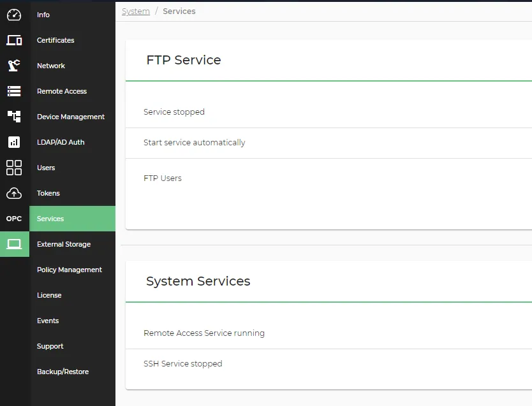This screenshot has height=406, width=532.
Task: Open the dashboard gauge icon
Action: [14, 15]
